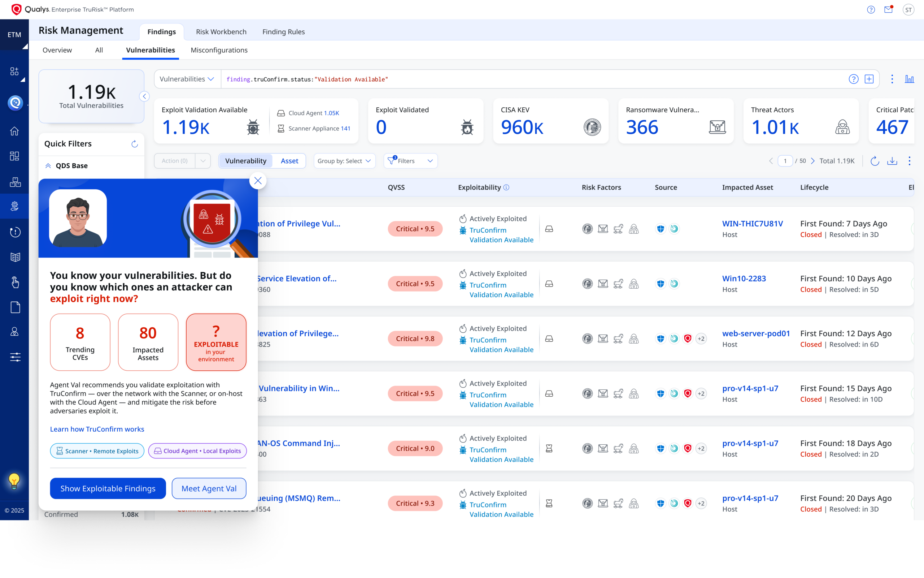924x578 pixels.
Task: Open the Learn how TruConfirm works link
Action: click(x=97, y=429)
